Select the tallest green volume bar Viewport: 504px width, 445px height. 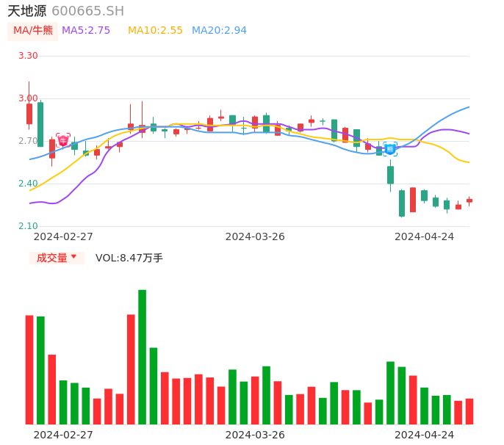click(142, 357)
